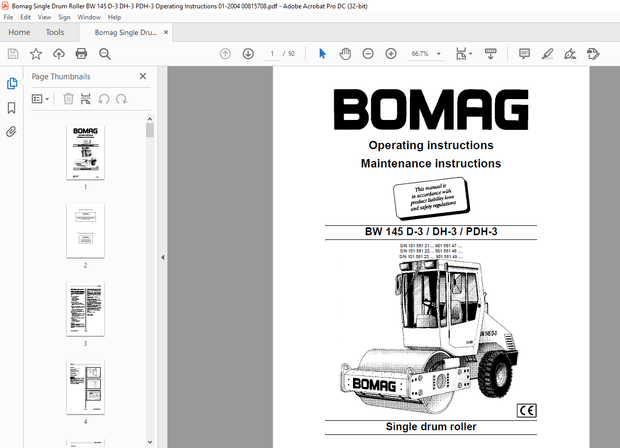Zoom out with minus button
The height and width of the screenshot is (448, 620).
point(368,54)
